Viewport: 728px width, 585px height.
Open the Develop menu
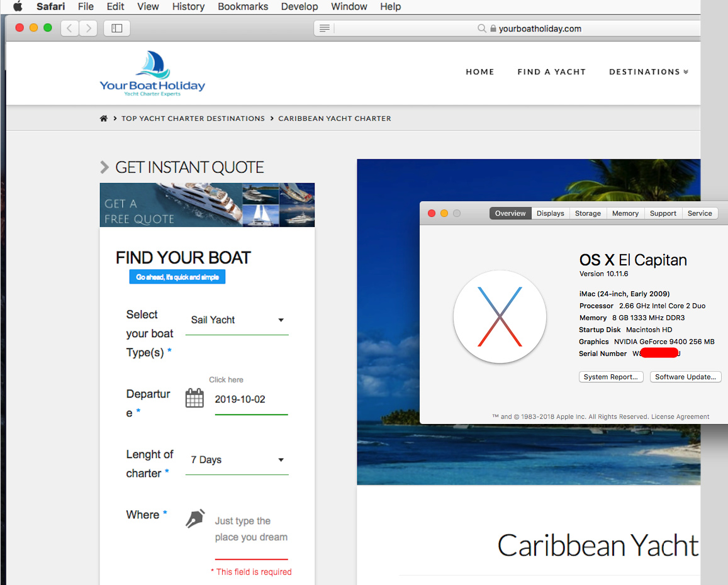(300, 6)
